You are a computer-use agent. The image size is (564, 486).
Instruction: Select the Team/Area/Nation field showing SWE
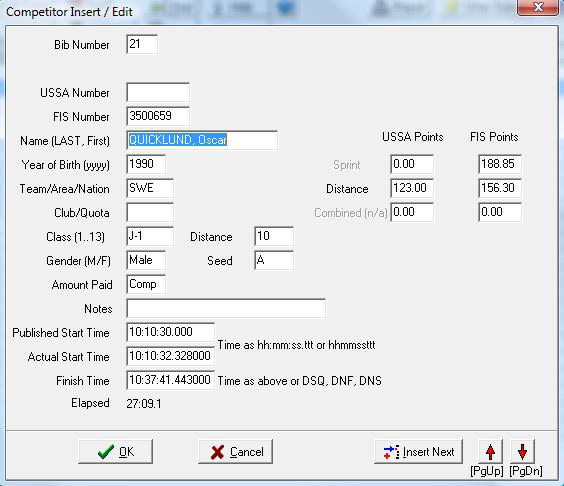[x=150, y=188]
